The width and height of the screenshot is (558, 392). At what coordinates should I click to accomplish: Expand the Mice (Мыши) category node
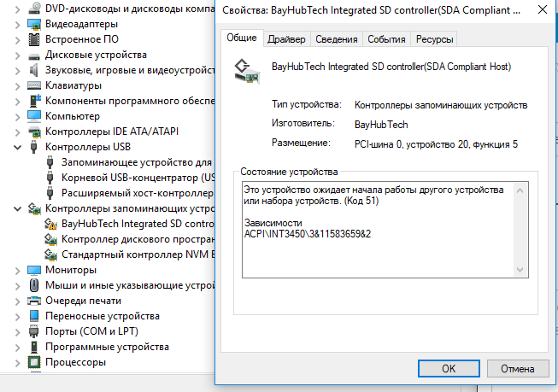[19, 285]
